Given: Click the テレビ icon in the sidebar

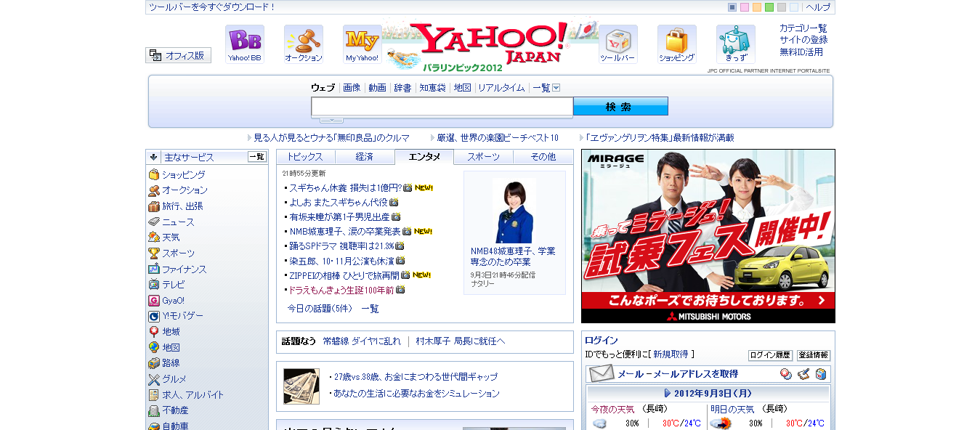Looking at the screenshot, I should tap(154, 285).
